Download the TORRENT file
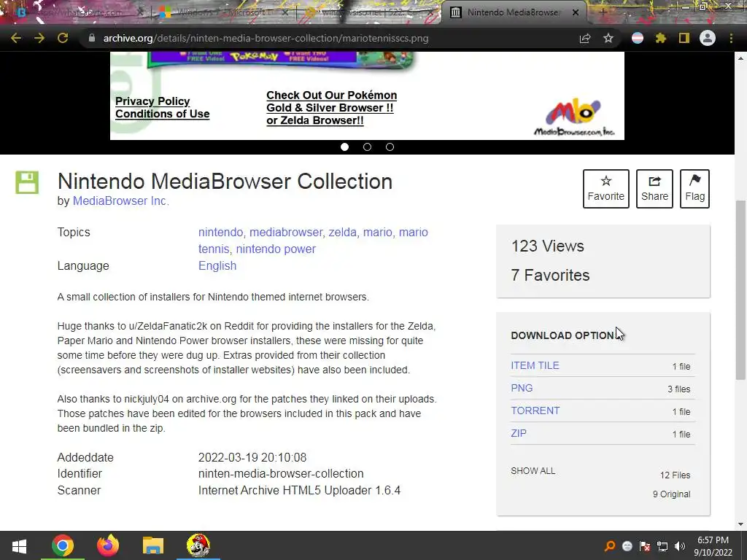This screenshot has height=560, width=747. coord(535,411)
